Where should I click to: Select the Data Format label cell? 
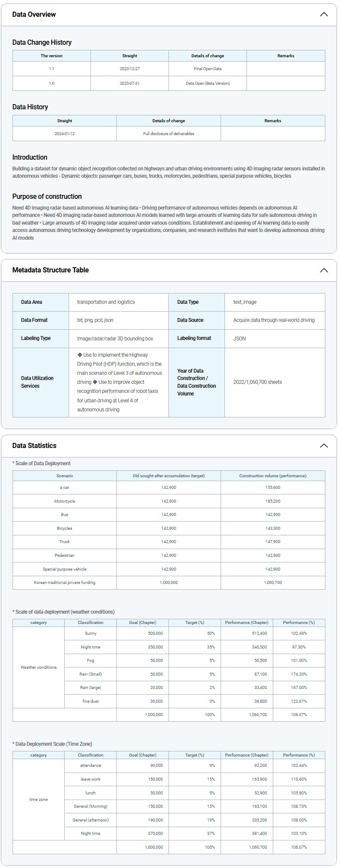coord(34,320)
